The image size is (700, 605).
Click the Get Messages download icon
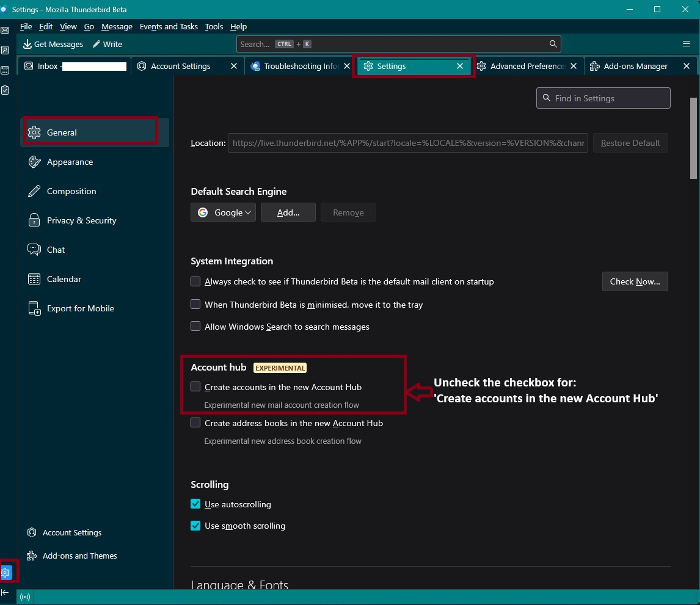tap(27, 44)
